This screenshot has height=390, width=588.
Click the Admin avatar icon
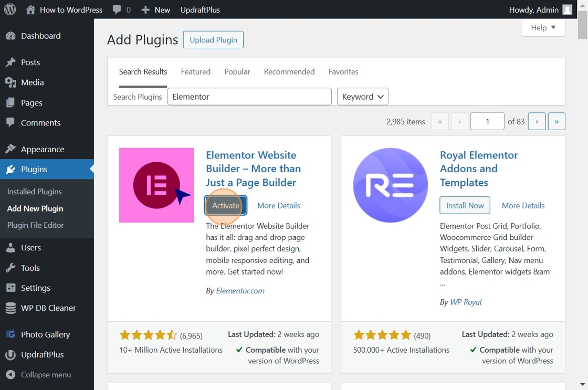pyautogui.click(x=568, y=10)
